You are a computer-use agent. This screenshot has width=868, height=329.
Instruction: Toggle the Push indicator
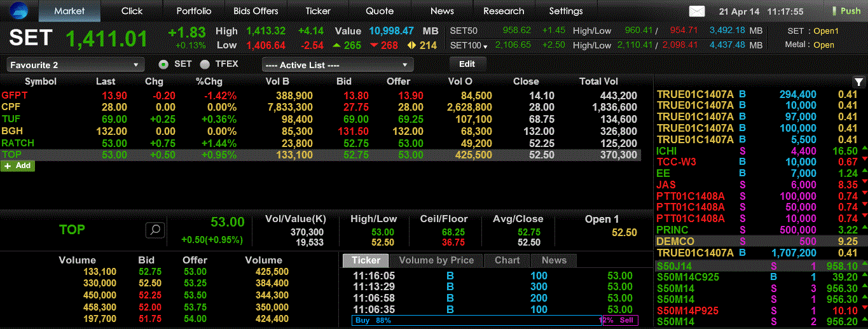point(846,11)
